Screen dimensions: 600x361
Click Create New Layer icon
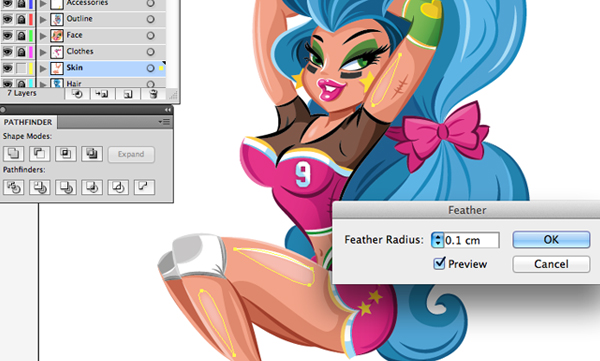128,94
